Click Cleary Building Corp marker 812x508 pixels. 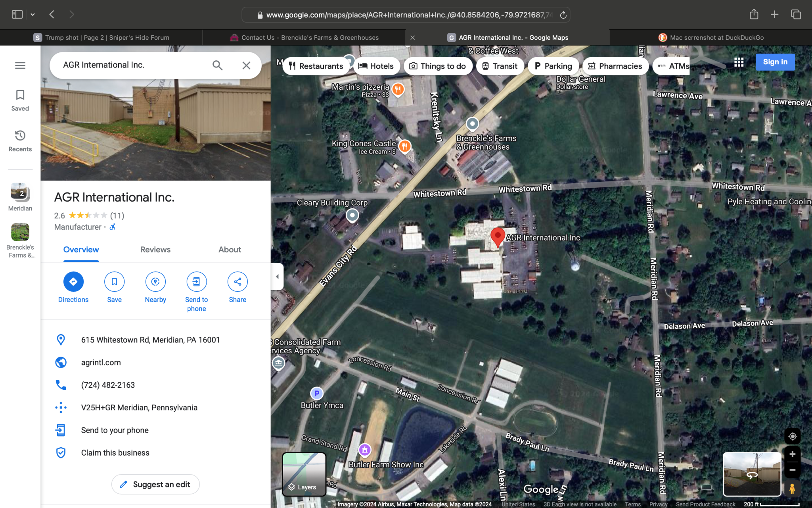(352, 216)
